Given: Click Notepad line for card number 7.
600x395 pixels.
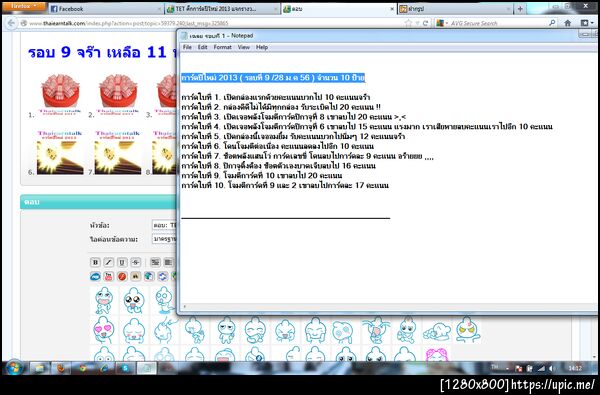Looking at the screenshot, I should pyautogui.click(x=307, y=156).
